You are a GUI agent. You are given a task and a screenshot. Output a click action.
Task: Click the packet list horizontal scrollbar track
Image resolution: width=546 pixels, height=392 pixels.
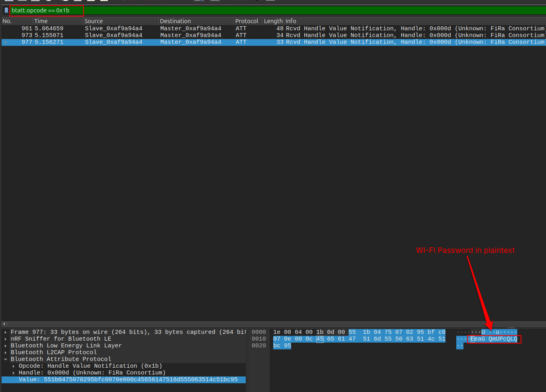coord(276,324)
